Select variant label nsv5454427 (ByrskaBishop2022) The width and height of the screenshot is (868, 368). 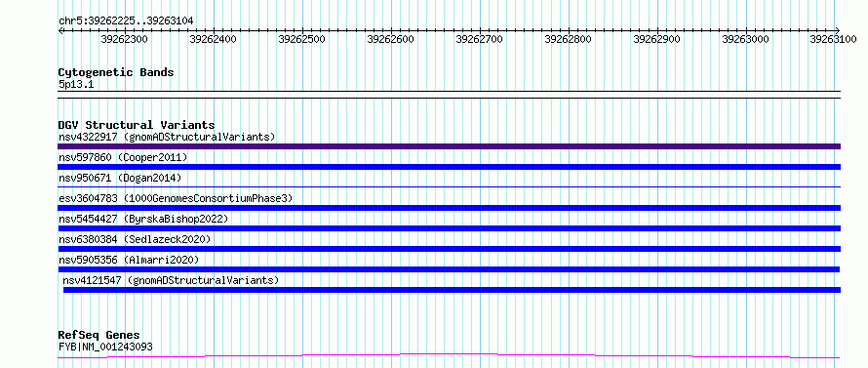click(143, 219)
